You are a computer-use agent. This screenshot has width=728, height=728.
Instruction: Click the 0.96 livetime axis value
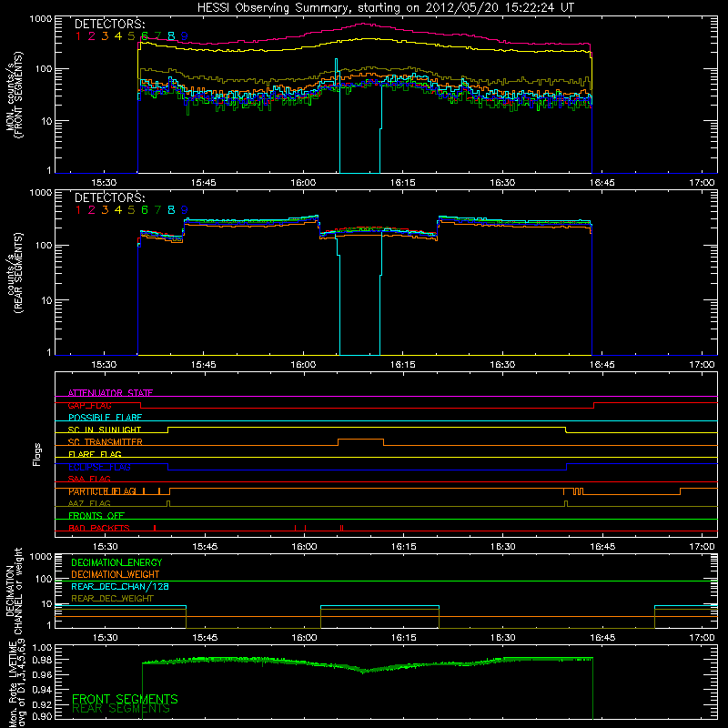[42, 674]
